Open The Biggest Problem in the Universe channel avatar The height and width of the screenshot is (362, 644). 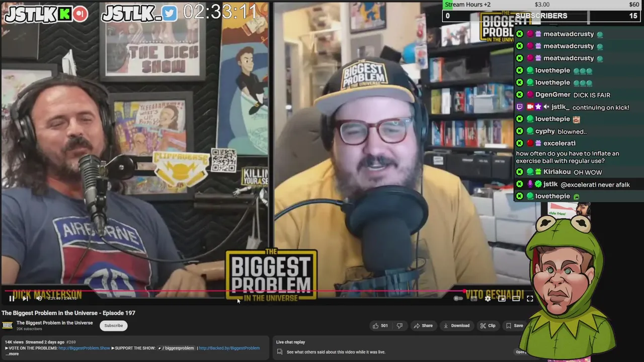coord(7,325)
